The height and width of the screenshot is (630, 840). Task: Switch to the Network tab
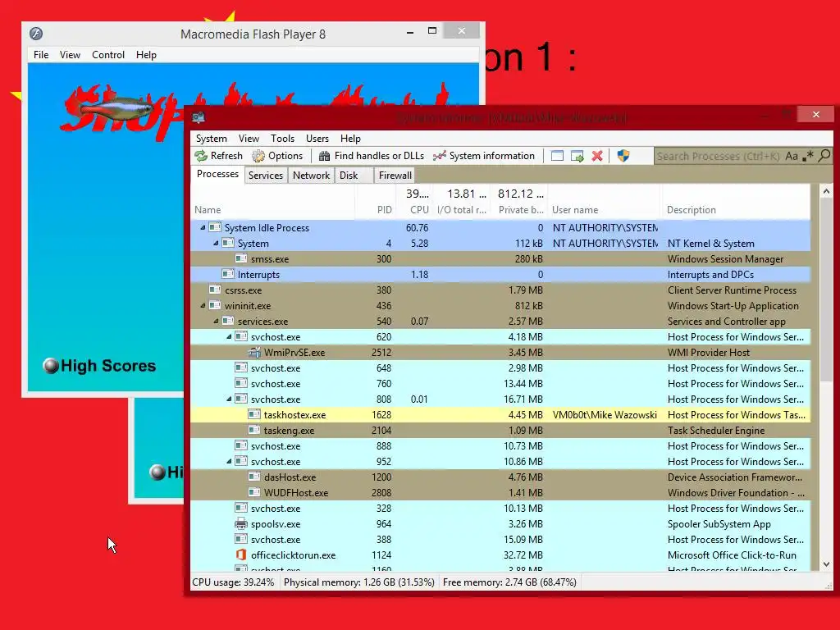tap(311, 176)
